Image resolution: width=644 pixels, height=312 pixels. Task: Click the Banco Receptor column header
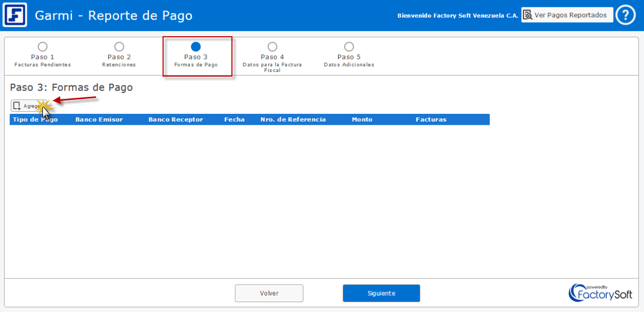(x=175, y=120)
